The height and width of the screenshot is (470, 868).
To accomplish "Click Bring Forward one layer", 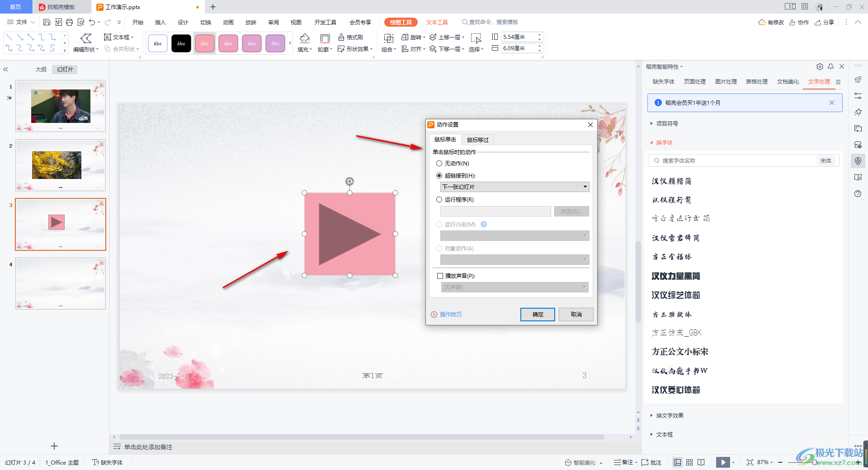I will click(x=447, y=37).
